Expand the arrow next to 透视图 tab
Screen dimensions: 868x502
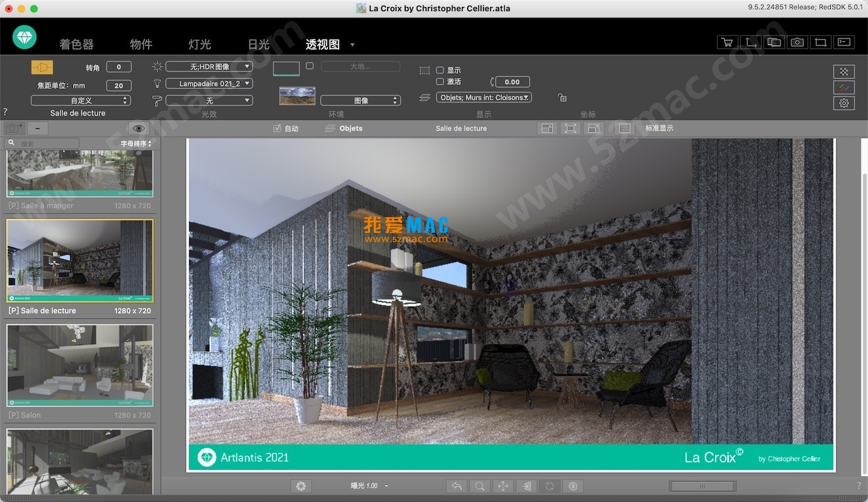coord(352,45)
